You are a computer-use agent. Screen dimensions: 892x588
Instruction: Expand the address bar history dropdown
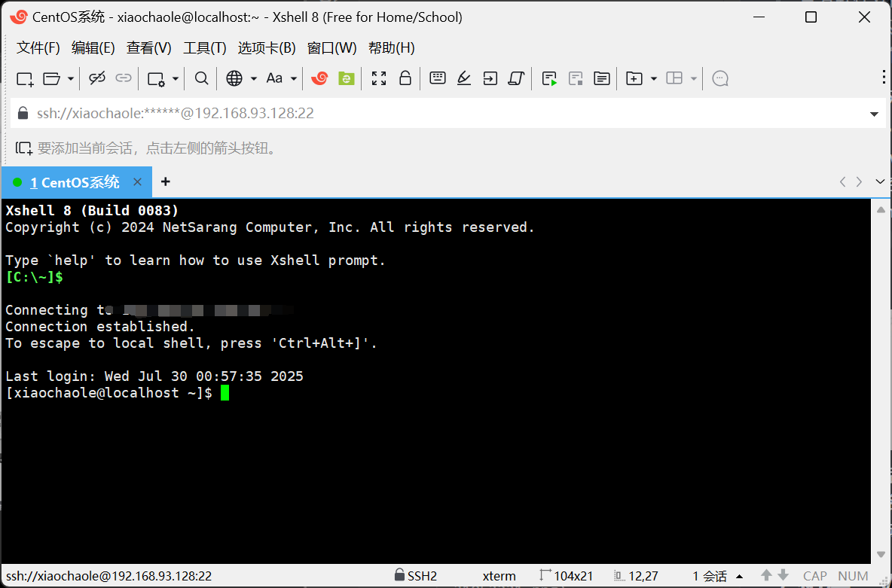point(875,114)
